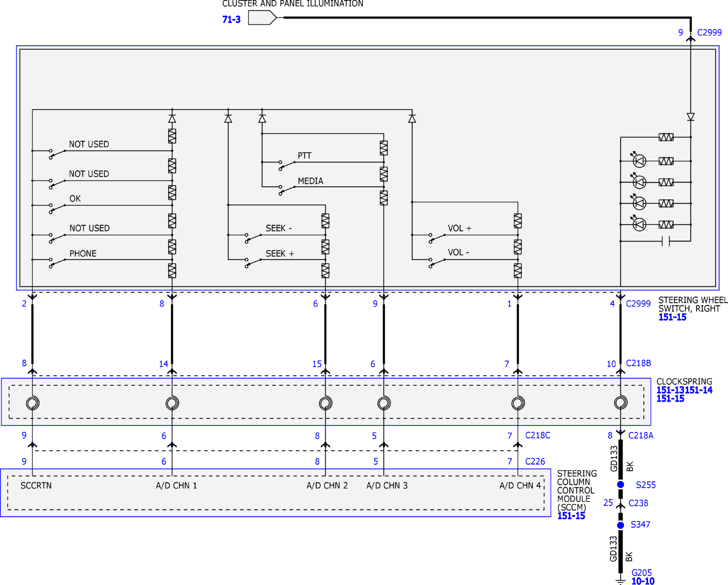Click the PTT switch symbol
This screenshot has width=728, height=585.
287,165
